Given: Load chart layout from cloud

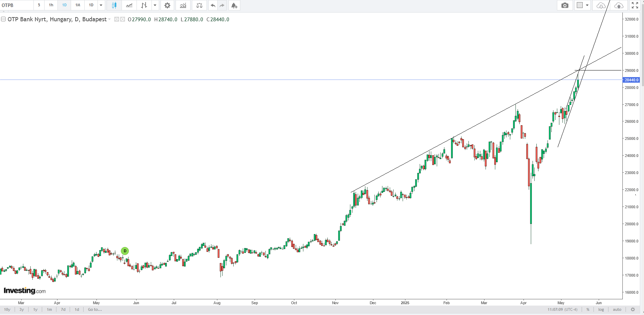Looking at the screenshot, I should coord(601,5).
